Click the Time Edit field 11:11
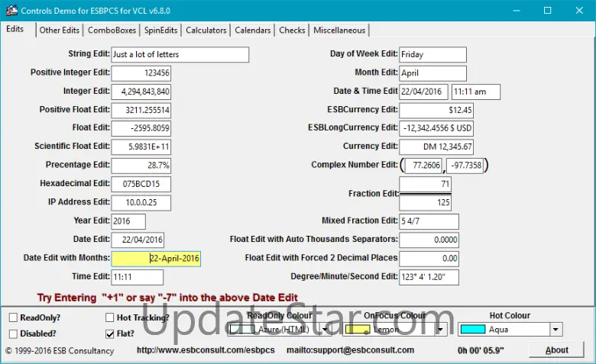Viewport: 596px width, 364px height. [x=138, y=277]
